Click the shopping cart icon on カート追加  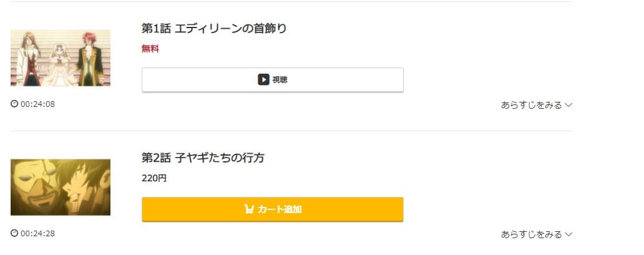coord(249,209)
